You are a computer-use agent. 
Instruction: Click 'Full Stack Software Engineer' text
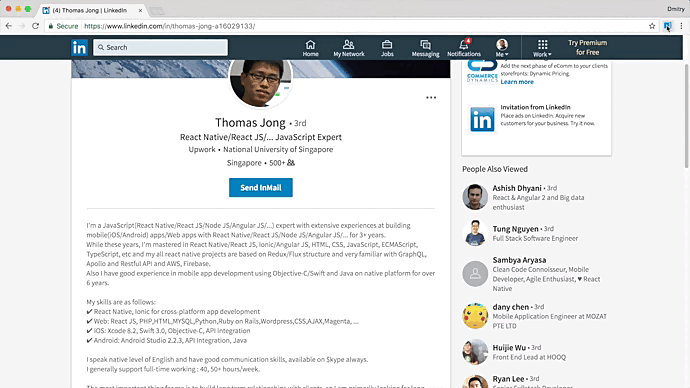pyautogui.click(x=535, y=238)
